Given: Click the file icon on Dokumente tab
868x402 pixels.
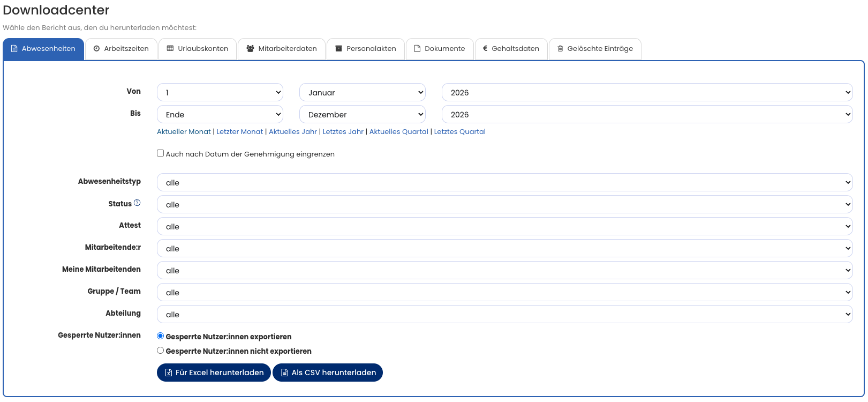Looking at the screenshot, I should [417, 49].
